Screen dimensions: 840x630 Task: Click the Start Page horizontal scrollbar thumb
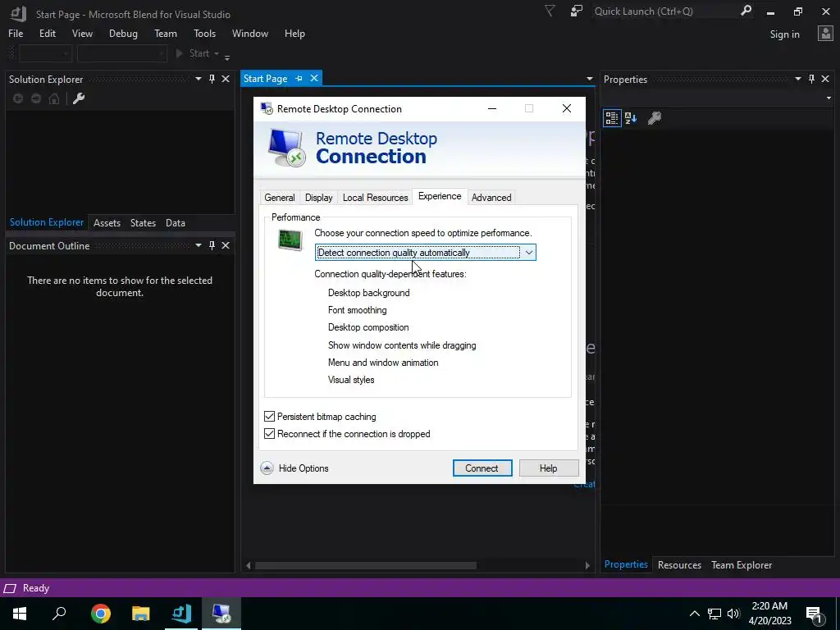(366, 565)
